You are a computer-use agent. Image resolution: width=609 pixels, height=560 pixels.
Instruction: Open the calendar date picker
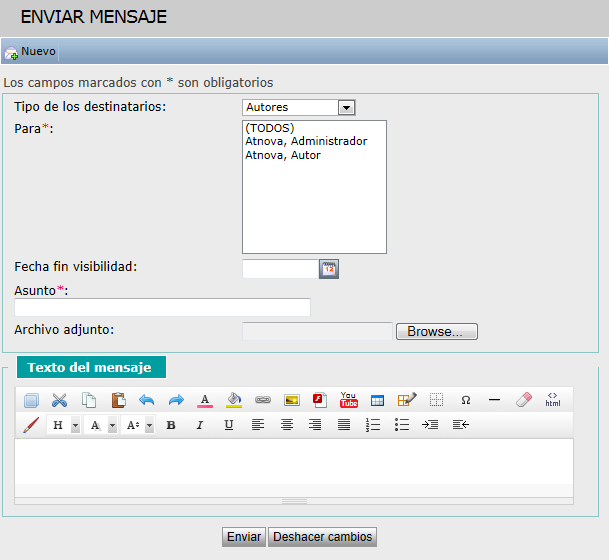coord(329,269)
